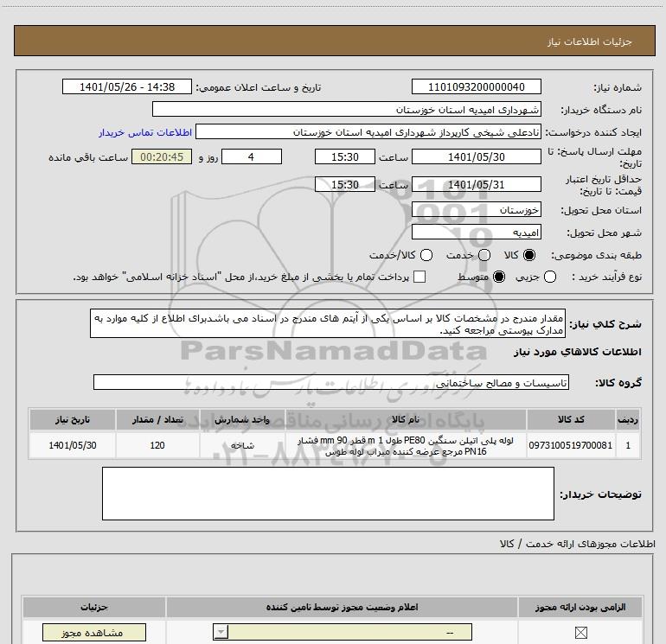Click the تاریخ نیاز column header
Screen dimensions: 666x644
click(72, 420)
